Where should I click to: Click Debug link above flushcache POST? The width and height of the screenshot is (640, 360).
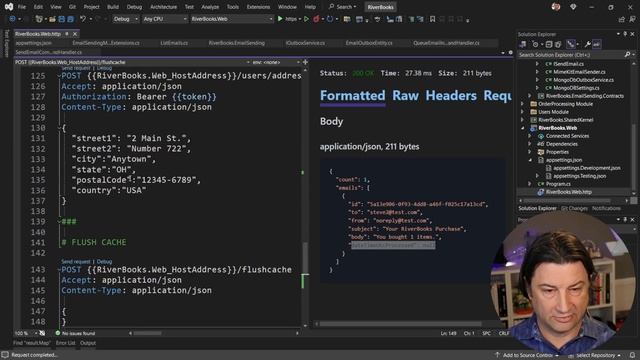[104, 262]
